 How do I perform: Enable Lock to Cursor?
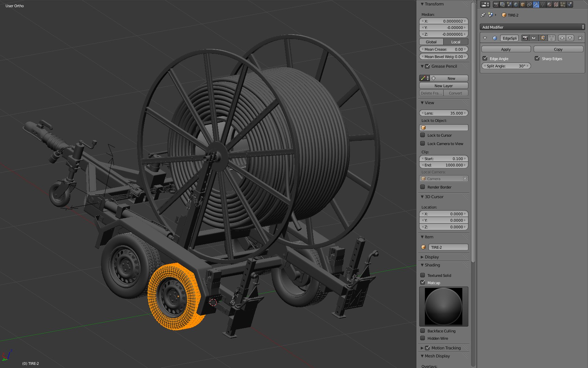point(423,135)
